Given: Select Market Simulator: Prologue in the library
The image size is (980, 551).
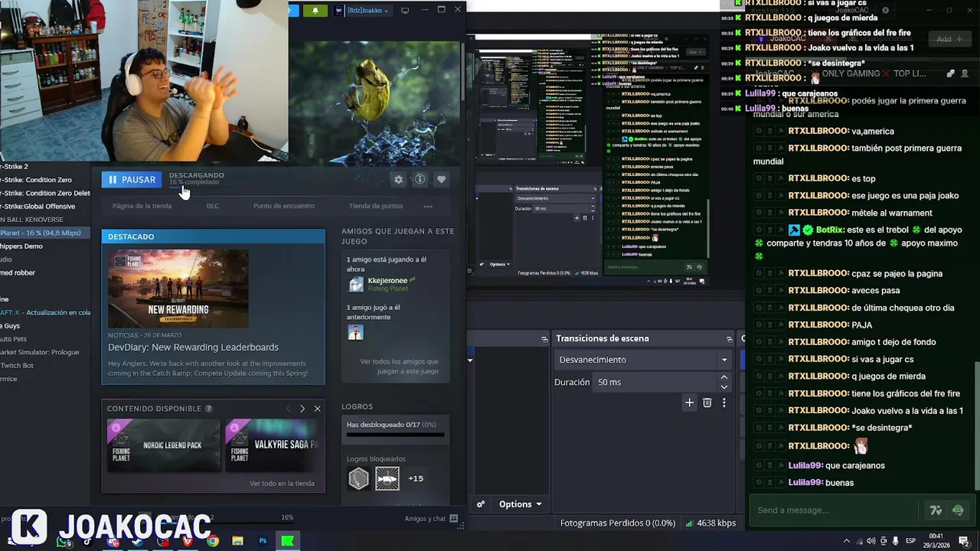Looking at the screenshot, I should (x=40, y=352).
